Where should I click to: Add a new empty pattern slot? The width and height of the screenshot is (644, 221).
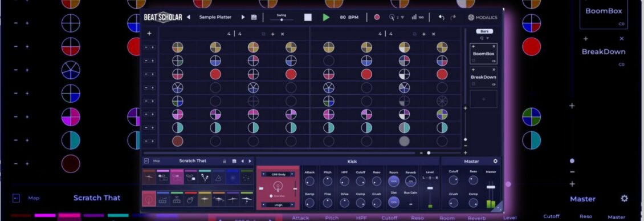point(483,99)
